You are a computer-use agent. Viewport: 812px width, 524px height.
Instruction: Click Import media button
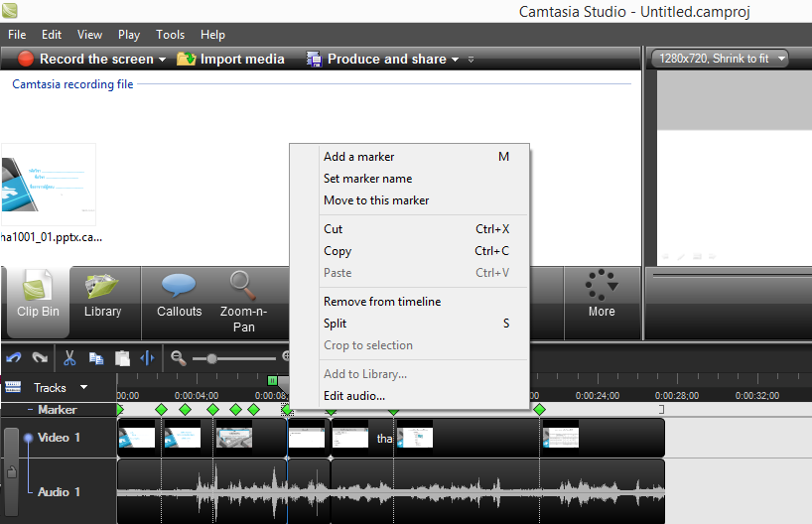click(231, 60)
